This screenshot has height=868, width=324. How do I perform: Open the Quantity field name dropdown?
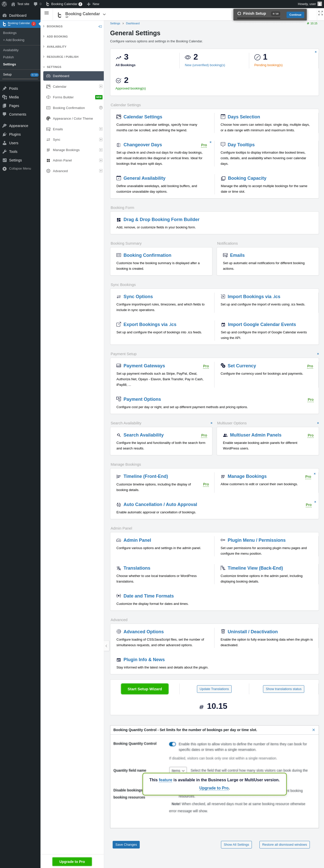coord(178,771)
